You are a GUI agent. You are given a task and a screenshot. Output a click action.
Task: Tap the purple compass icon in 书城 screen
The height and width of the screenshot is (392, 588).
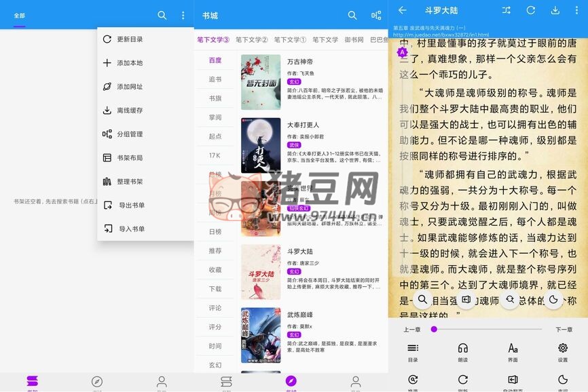[291, 382]
